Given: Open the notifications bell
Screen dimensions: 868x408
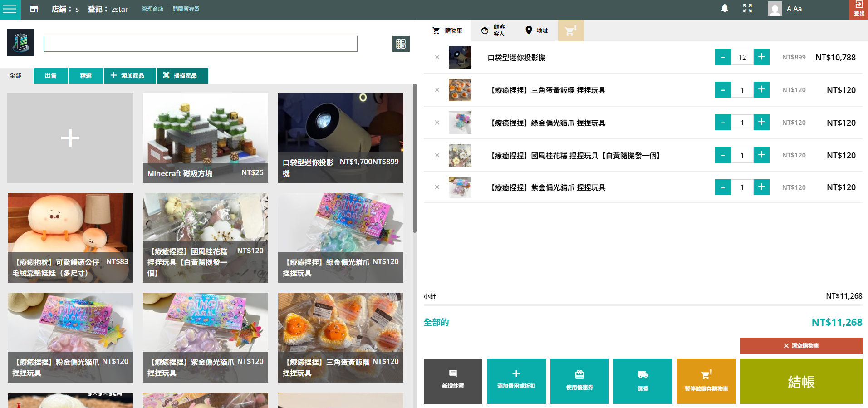Looking at the screenshot, I should point(725,8).
